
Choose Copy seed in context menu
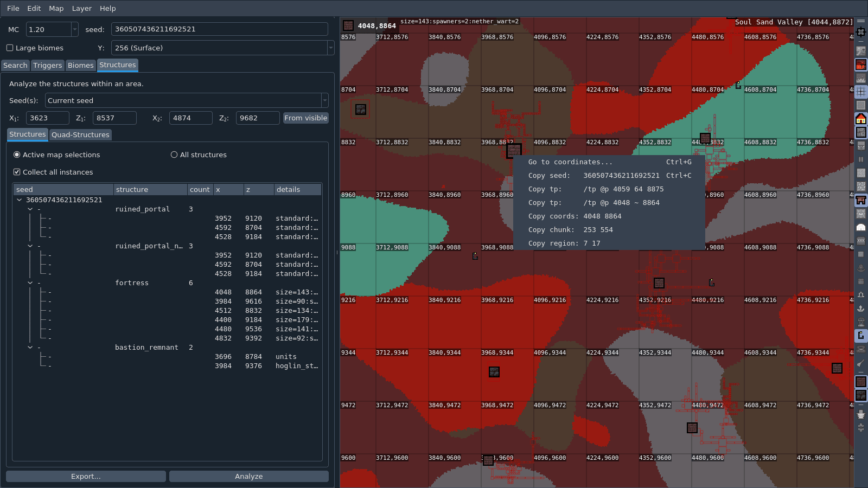(609, 176)
